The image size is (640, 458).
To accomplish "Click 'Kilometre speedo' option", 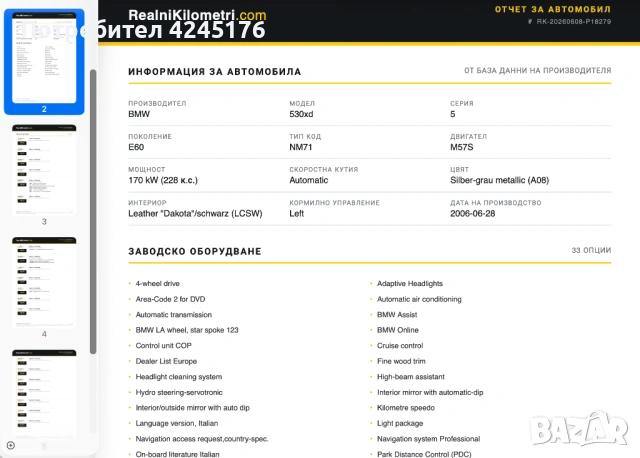I will pos(406,408).
